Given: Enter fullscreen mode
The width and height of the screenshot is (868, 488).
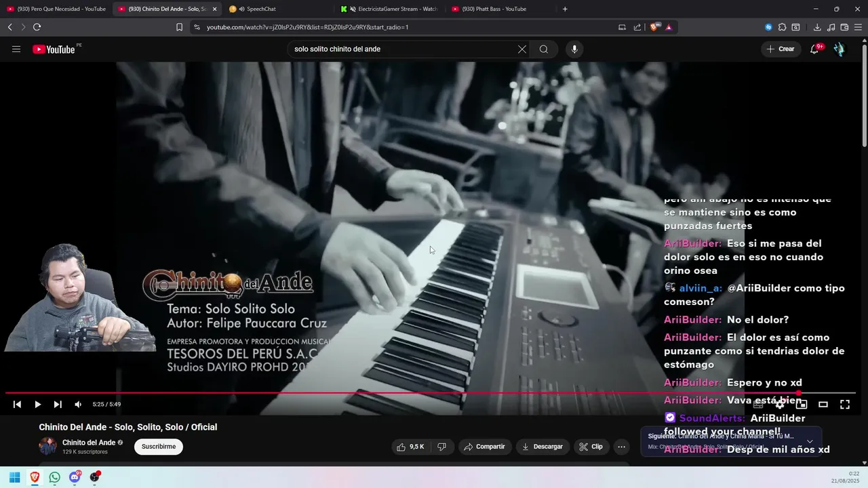Looking at the screenshot, I should click(x=845, y=405).
